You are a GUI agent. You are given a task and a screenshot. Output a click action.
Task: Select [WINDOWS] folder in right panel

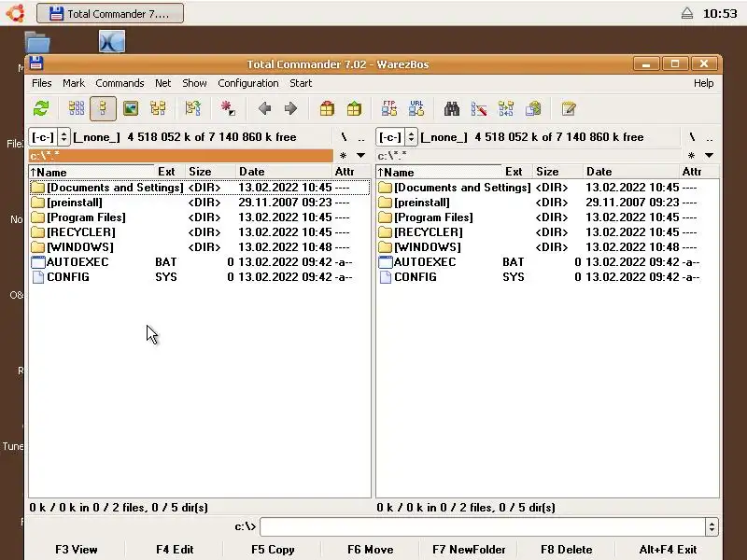pyautogui.click(x=547, y=247)
